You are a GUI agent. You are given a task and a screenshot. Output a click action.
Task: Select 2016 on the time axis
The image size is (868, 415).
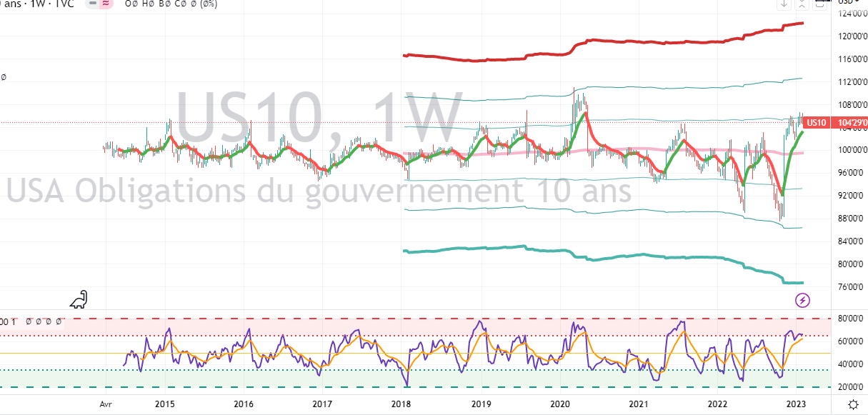[243, 403]
